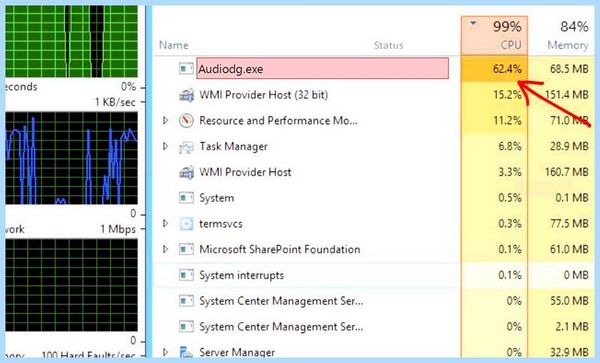
Task: Click the 15.2% CPU value
Action: click(507, 95)
